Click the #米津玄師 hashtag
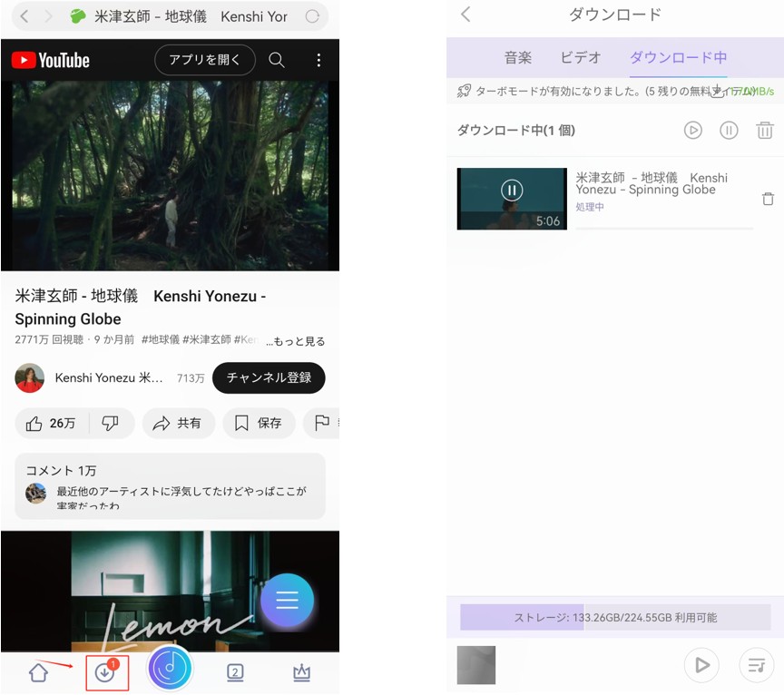This screenshot has width=784, height=695. 207,340
